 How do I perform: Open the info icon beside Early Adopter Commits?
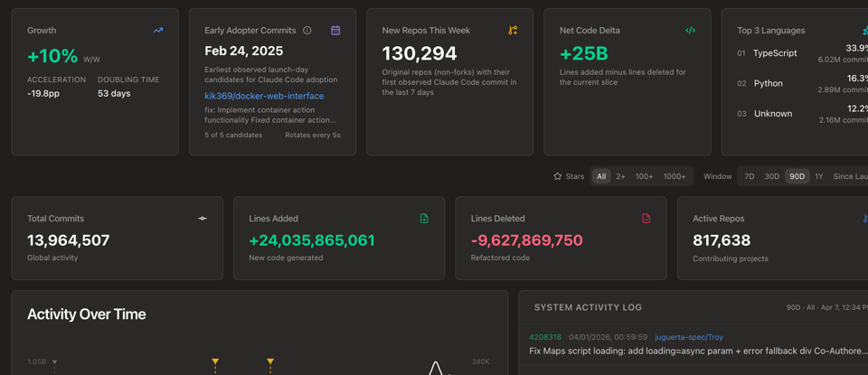[x=307, y=31]
